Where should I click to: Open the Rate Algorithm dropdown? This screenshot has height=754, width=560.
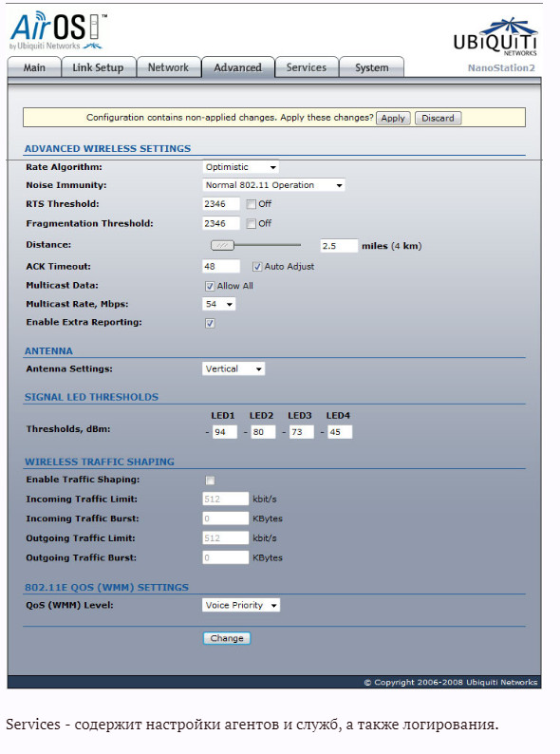pos(240,167)
